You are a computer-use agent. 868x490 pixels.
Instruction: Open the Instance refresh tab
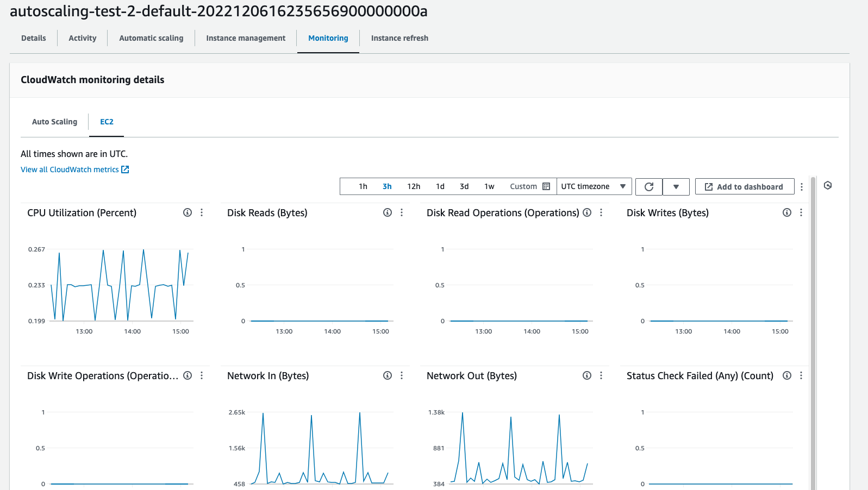click(x=399, y=38)
